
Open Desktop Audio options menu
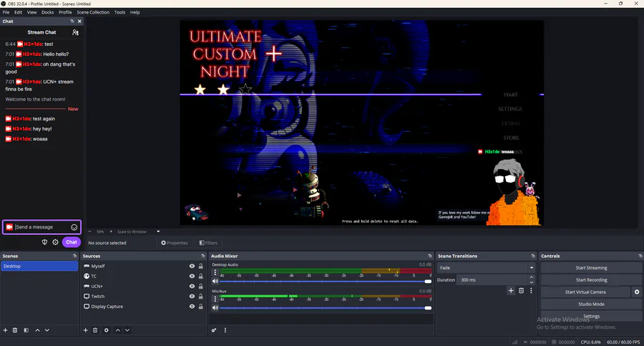215,272
